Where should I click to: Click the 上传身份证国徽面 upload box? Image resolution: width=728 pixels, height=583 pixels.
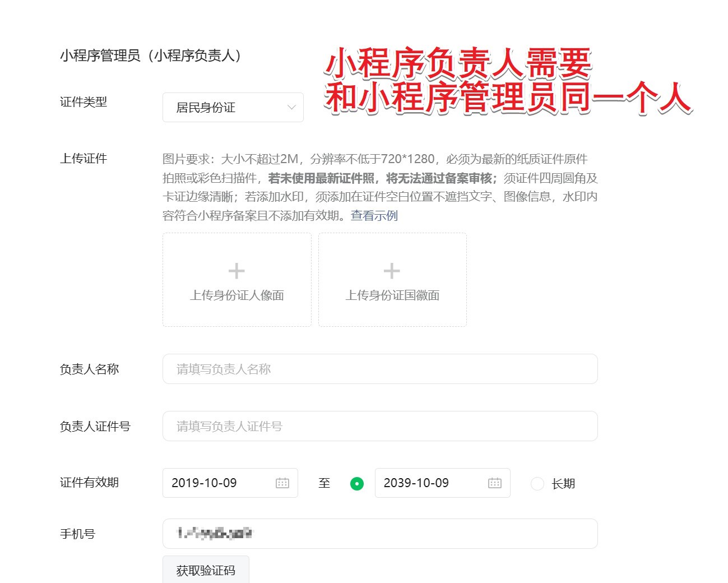click(x=392, y=280)
